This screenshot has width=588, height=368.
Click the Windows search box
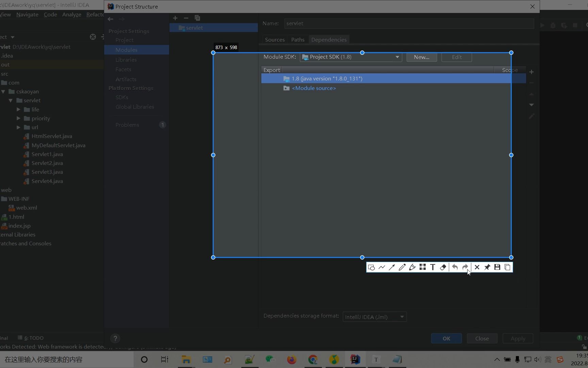[x=67, y=359]
